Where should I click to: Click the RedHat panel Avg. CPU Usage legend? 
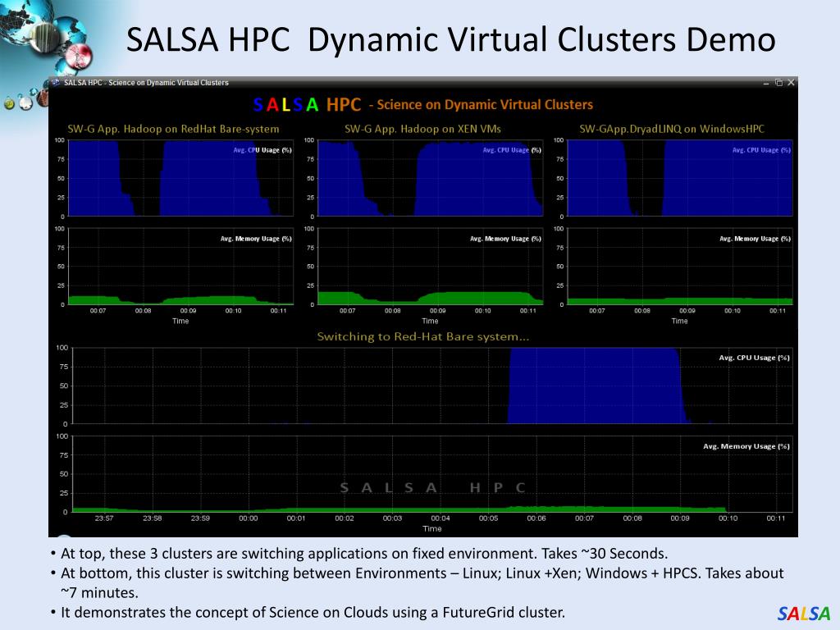point(262,150)
